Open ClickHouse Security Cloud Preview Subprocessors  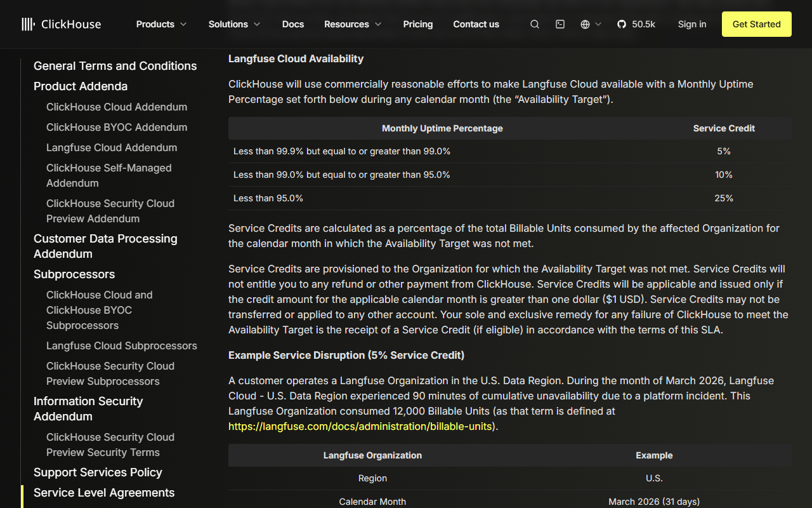pos(110,373)
